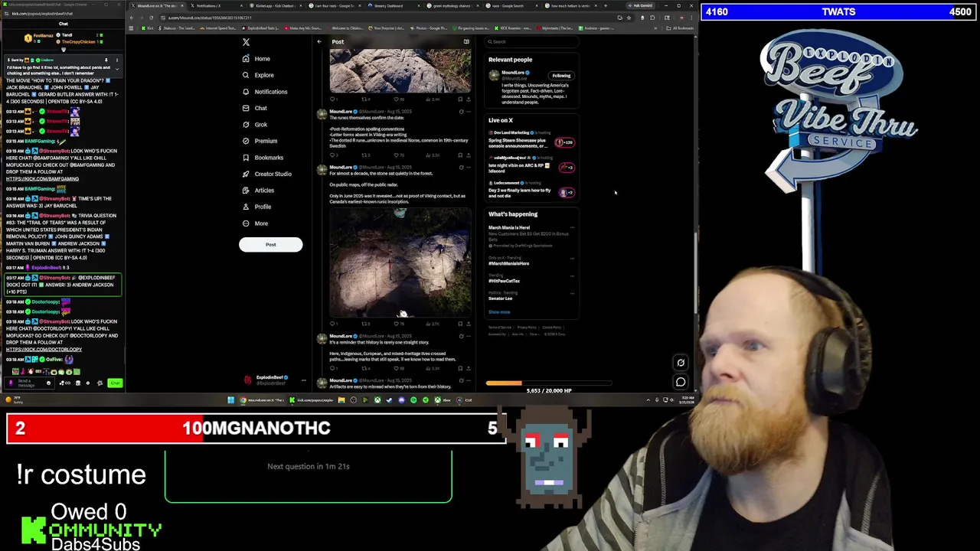The image size is (980, 551).
Task: Open the 'Day 2 we finally learn how to fly' live space
Action: [531, 191]
